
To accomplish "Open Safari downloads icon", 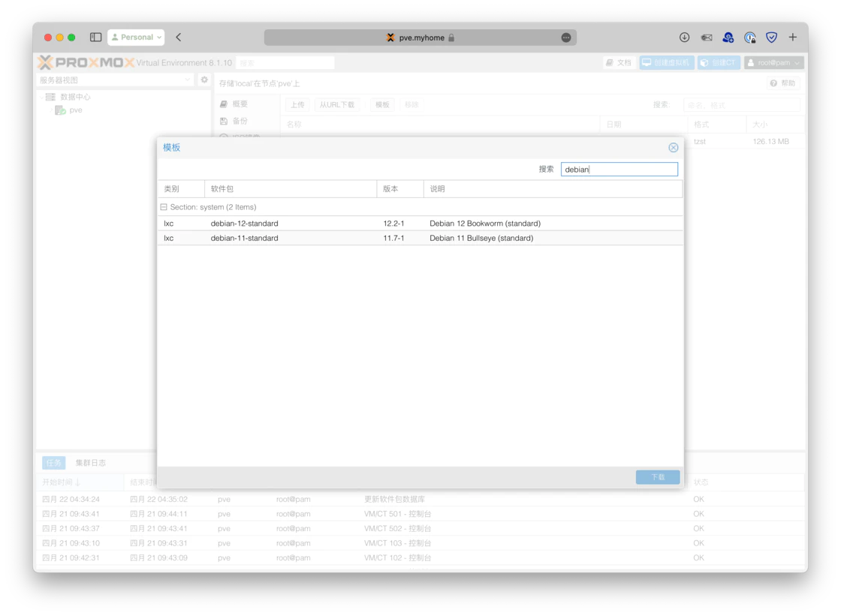I will click(684, 37).
